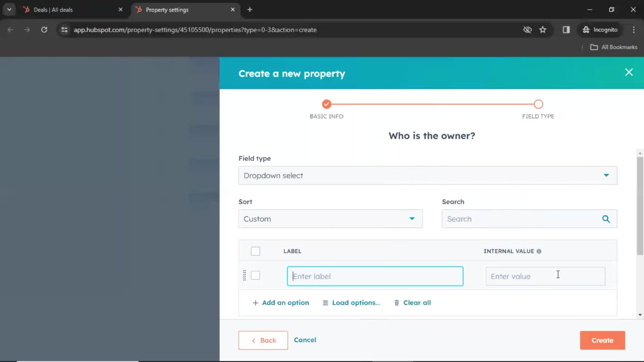This screenshot has width=644, height=362.
Task: Select the BASIC INFO step tab
Action: (x=326, y=104)
